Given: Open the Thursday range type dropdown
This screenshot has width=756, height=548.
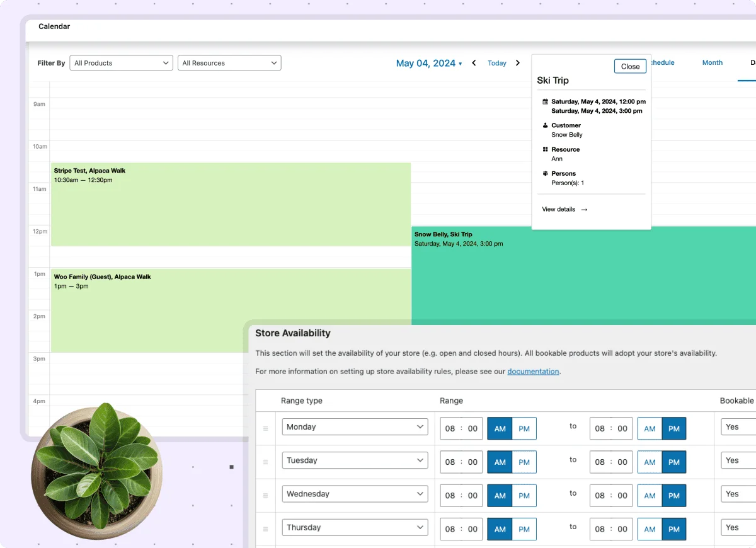Looking at the screenshot, I should click(355, 527).
